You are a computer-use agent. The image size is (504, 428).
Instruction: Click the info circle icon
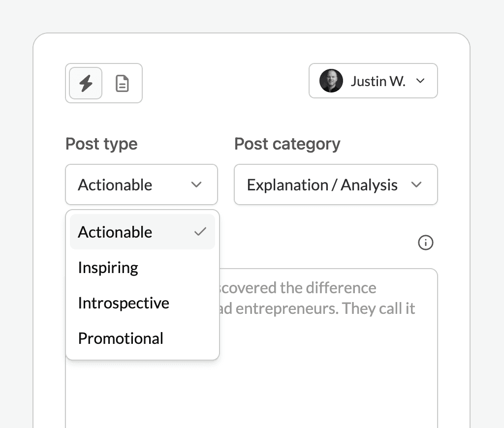coord(425,243)
